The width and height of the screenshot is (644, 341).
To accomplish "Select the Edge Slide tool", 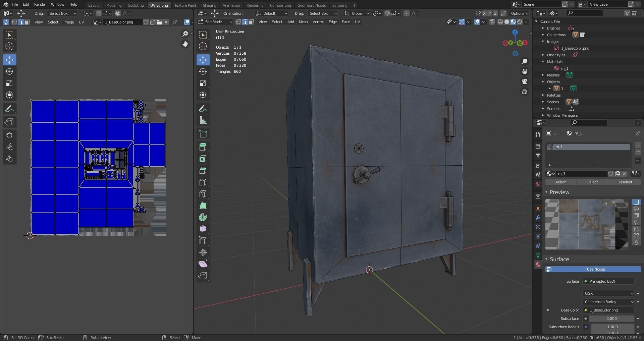I will click(203, 240).
